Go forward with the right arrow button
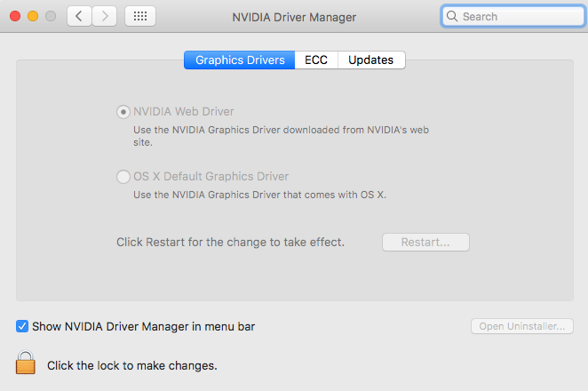 tap(105, 16)
